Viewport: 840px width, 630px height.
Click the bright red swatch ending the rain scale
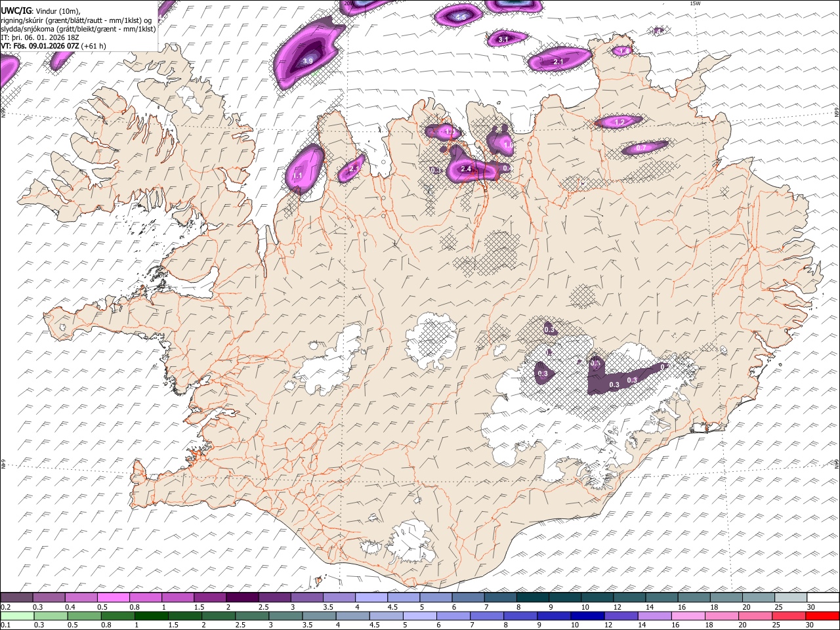[x=822, y=616]
